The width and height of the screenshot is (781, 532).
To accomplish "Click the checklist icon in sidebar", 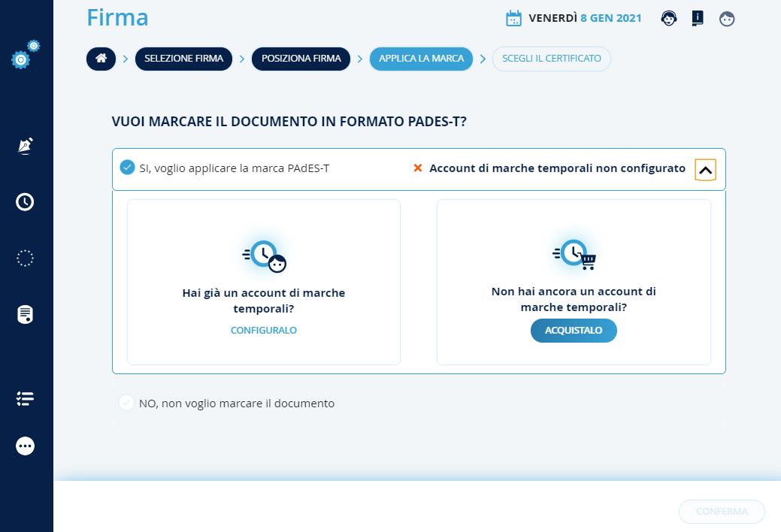I will (25, 398).
